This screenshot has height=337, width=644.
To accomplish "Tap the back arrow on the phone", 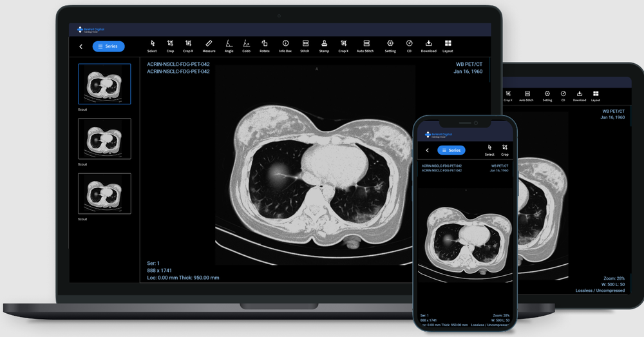I will coord(427,150).
